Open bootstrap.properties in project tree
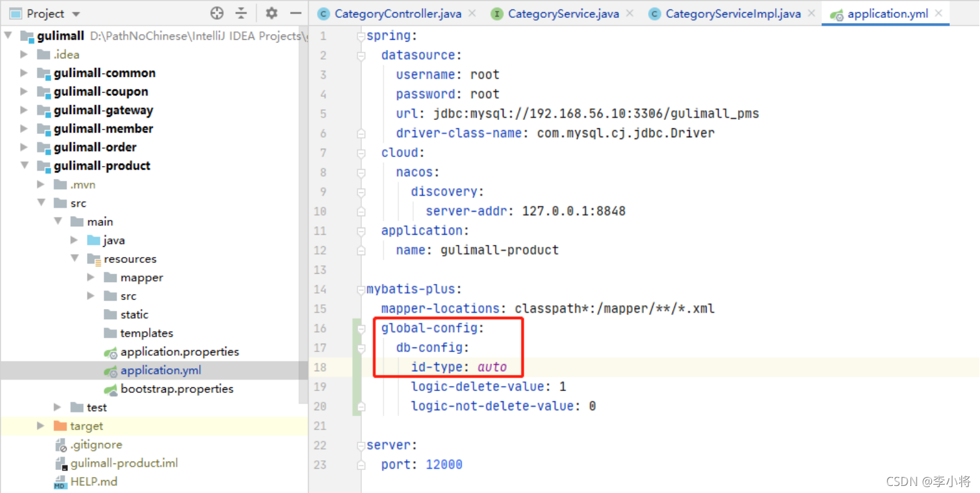 point(177,389)
